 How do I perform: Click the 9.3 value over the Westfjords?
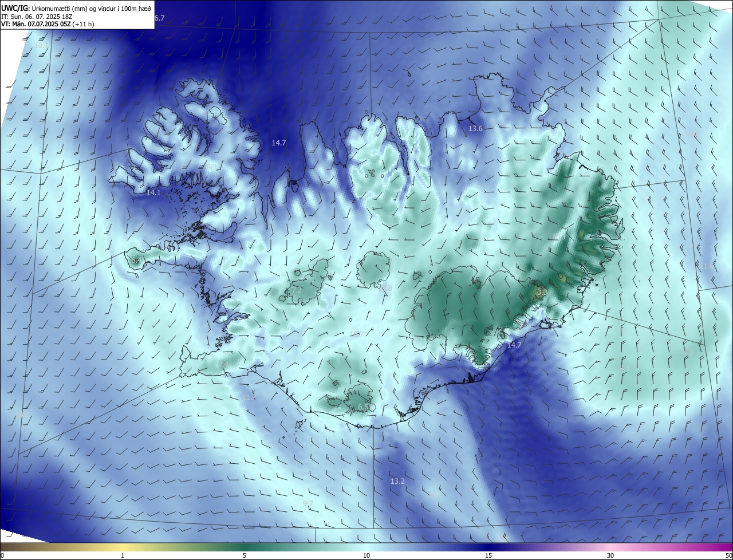click(212, 167)
